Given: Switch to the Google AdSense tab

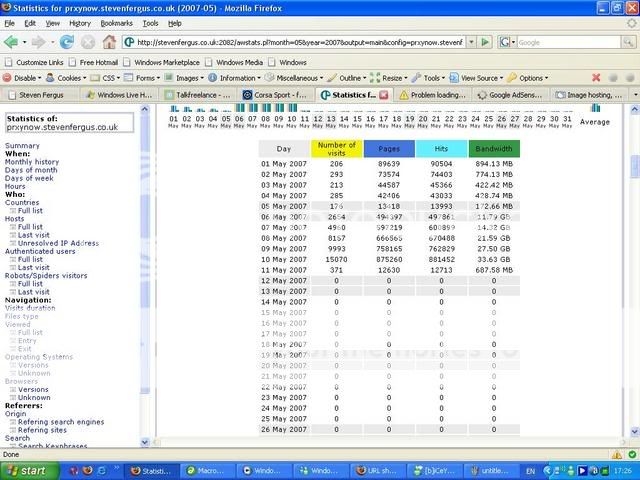Looking at the screenshot, I should [x=516, y=95].
